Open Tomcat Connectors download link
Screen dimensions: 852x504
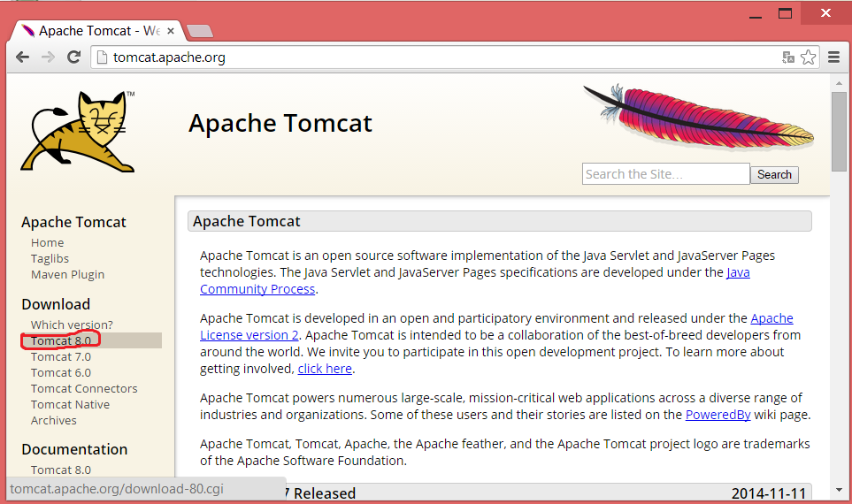coord(84,388)
